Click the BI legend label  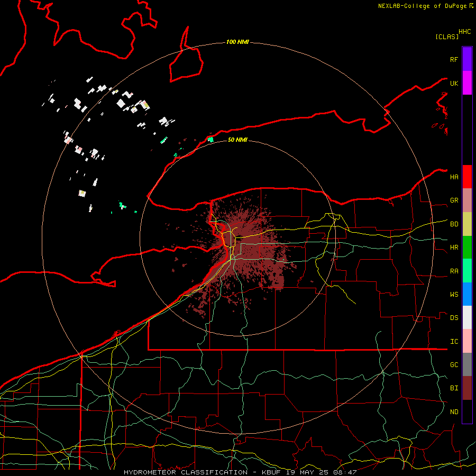tap(454, 388)
